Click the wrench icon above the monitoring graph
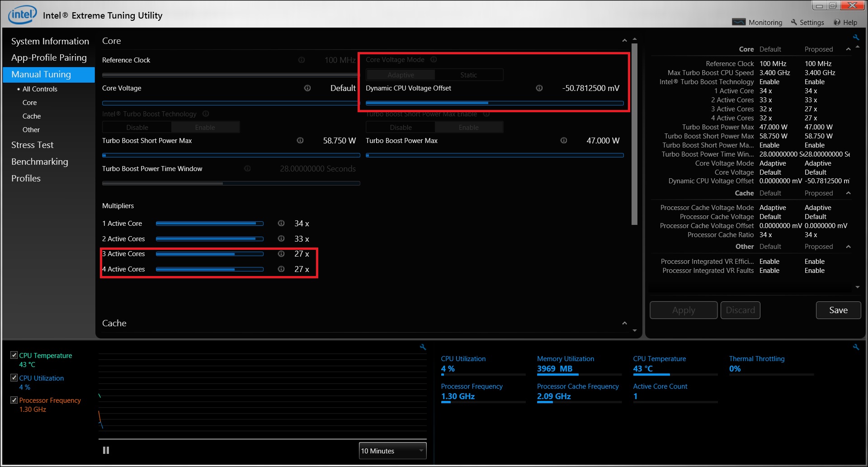This screenshot has height=467, width=868. [x=423, y=347]
